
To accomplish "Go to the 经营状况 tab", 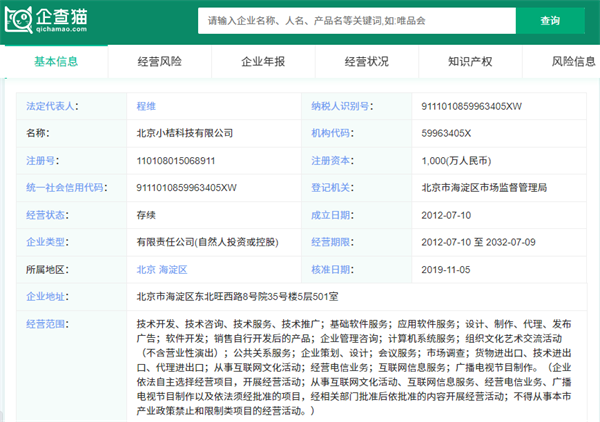I will pyautogui.click(x=366, y=61).
